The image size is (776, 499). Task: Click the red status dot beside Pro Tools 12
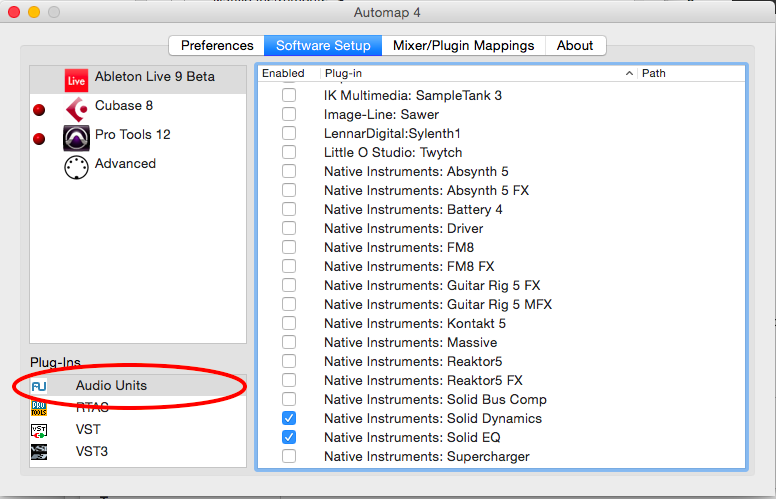[39, 139]
